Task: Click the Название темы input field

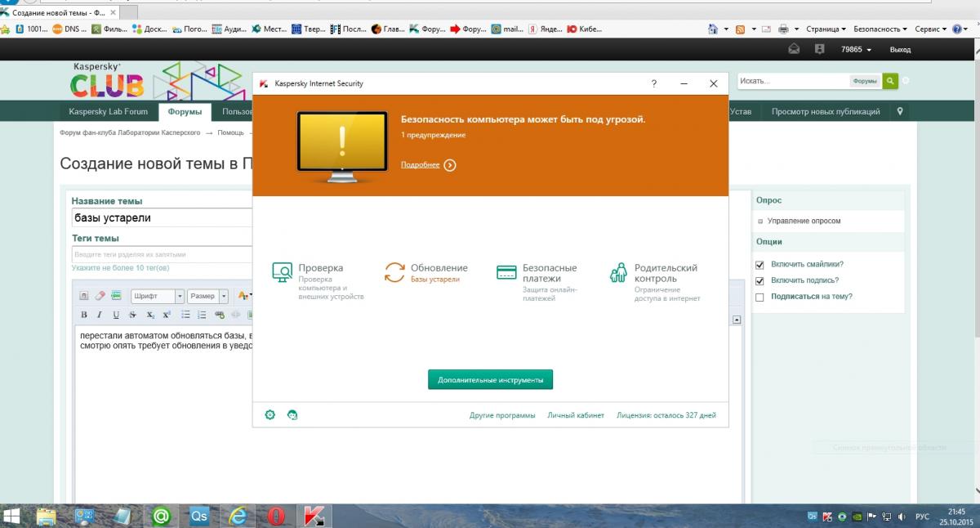Action: 162,217
